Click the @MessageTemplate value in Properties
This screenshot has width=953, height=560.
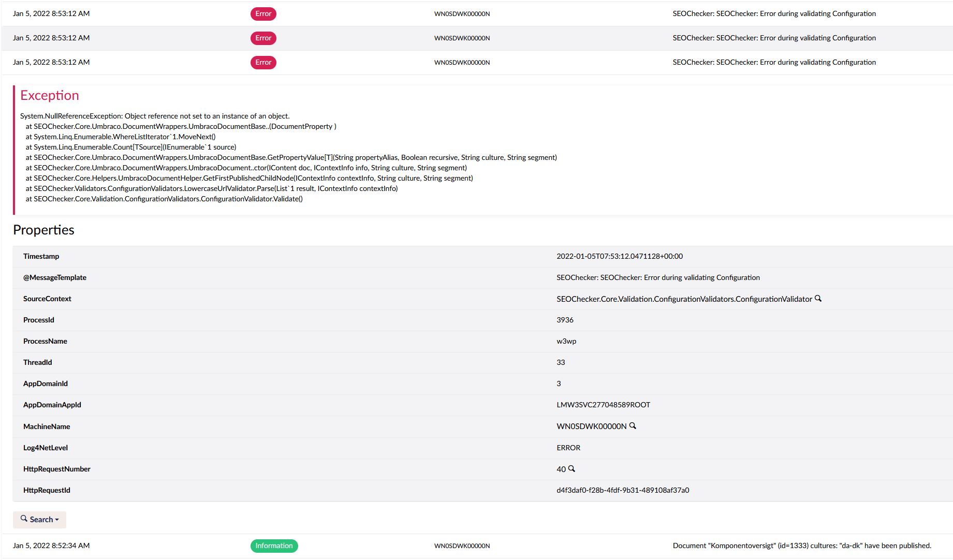pos(658,277)
